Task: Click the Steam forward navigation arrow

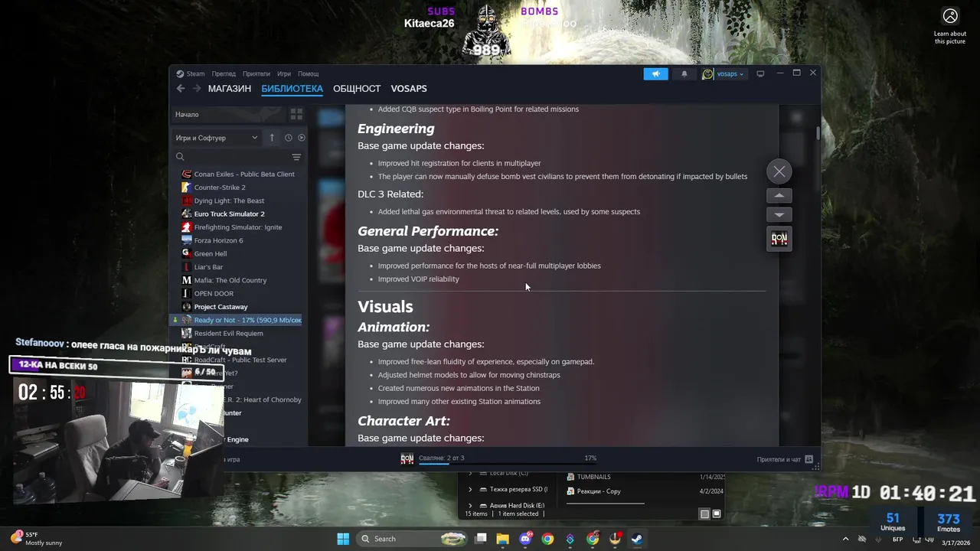Action: coord(197,89)
